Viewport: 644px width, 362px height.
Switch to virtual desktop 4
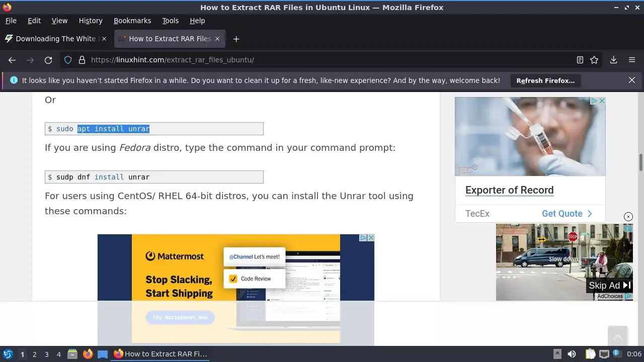58,354
